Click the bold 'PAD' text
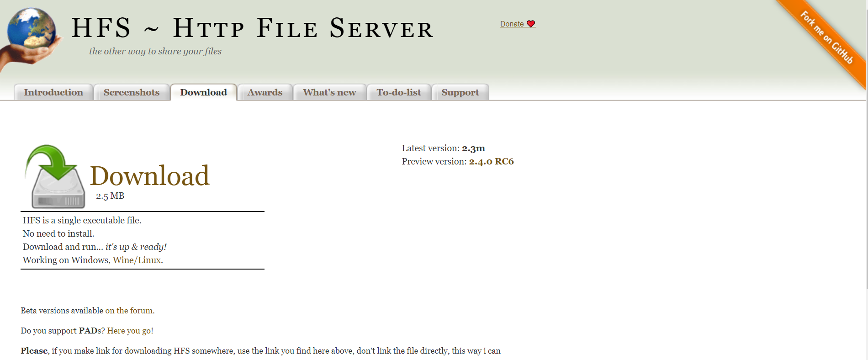868x360 pixels. click(x=88, y=331)
